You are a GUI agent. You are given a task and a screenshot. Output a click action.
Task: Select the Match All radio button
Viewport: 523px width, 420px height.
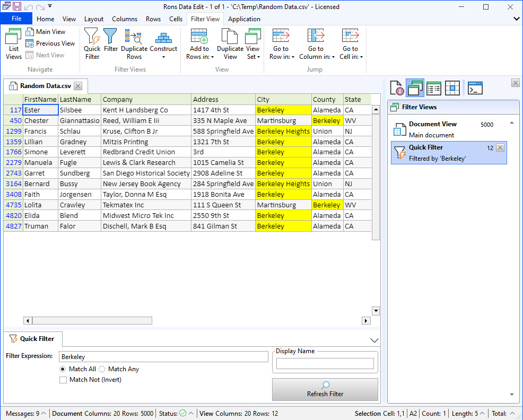click(63, 369)
